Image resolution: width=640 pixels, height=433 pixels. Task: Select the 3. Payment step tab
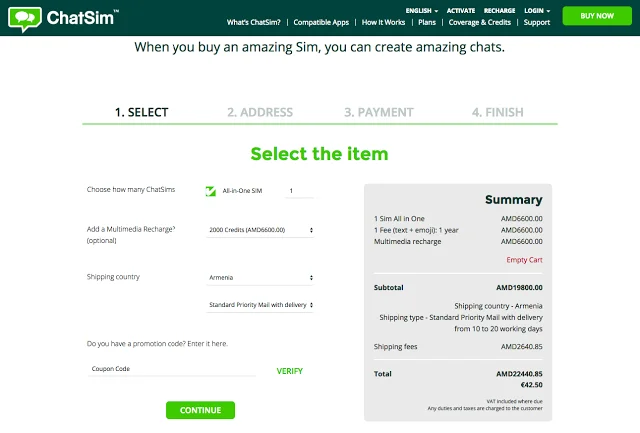[x=378, y=112]
